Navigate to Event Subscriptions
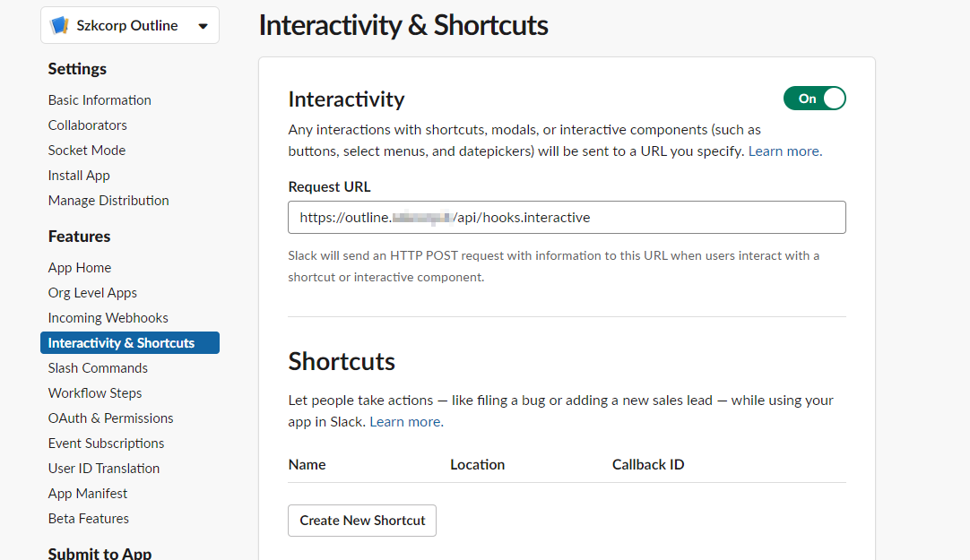Screen dimensions: 970x560 pyautogui.click(x=106, y=444)
